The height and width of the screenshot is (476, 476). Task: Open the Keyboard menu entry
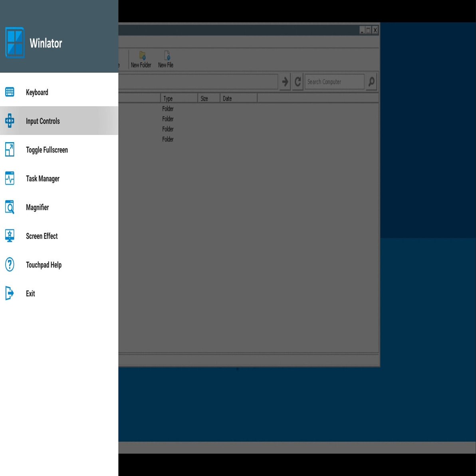point(59,92)
